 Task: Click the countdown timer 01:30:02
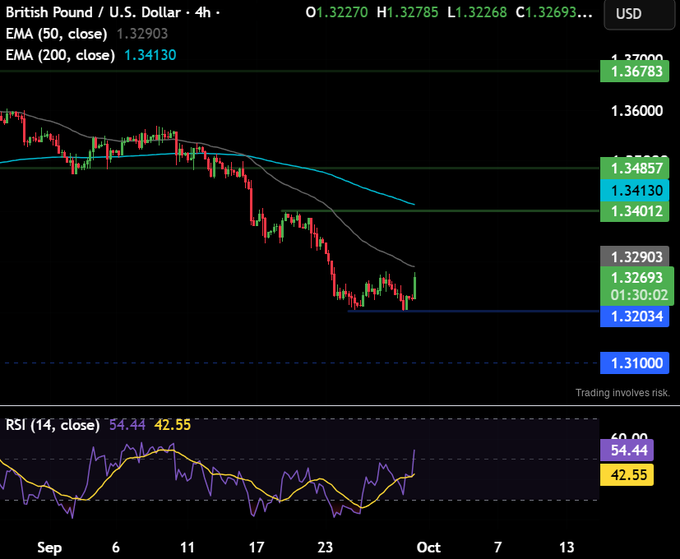(639, 295)
